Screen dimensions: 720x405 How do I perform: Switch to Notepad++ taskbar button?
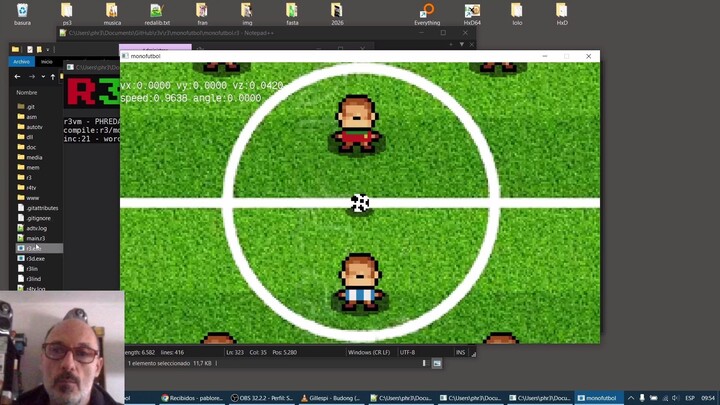pos(400,398)
